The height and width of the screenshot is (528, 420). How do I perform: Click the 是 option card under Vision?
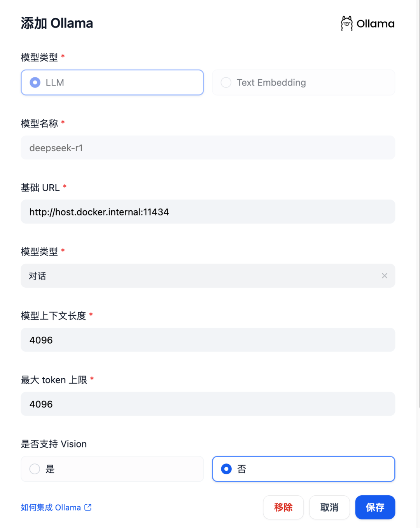pyautogui.click(x=112, y=469)
